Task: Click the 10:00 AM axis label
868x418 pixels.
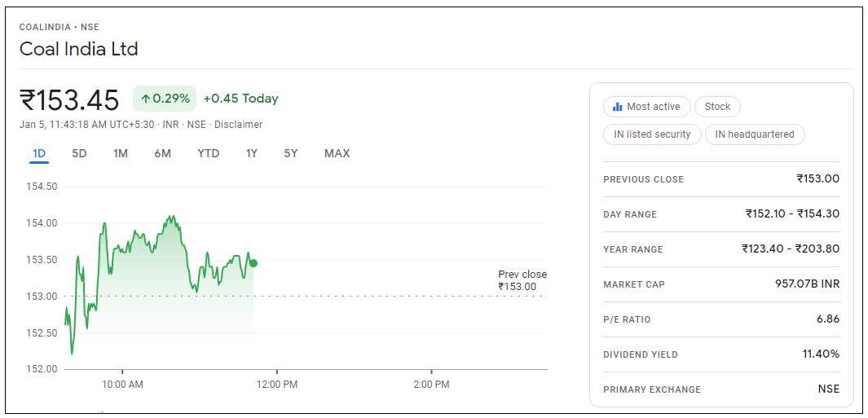Action: point(122,385)
